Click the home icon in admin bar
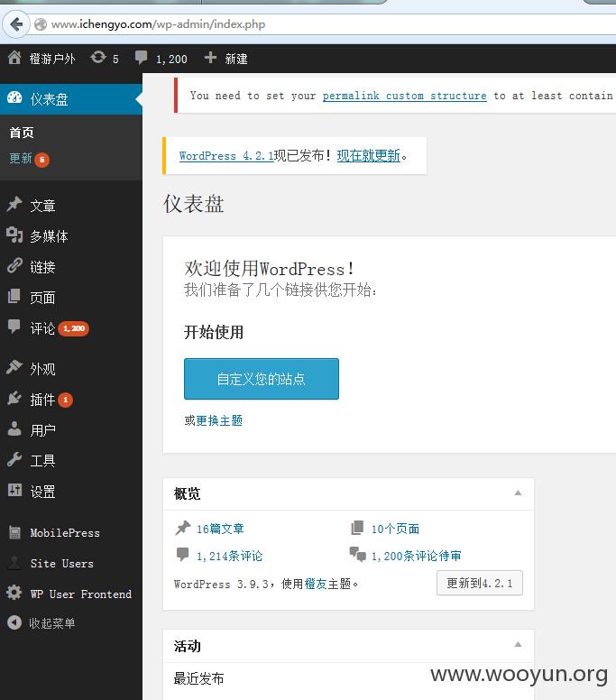Image resolution: width=616 pixels, height=700 pixels. click(x=14, y=58)
